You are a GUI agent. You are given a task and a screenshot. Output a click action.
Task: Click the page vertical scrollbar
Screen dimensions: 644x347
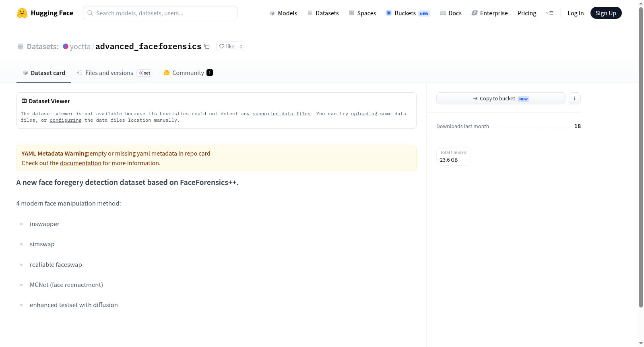tap(641, 157)
